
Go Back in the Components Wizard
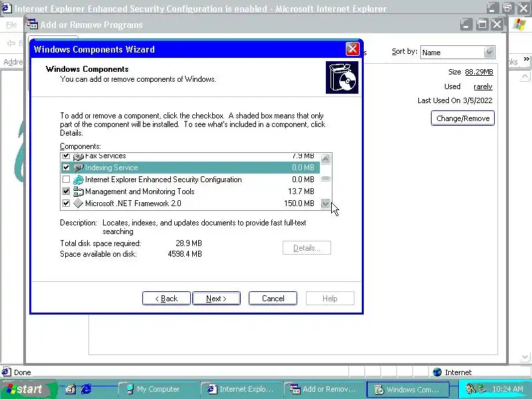click(x=166, y=298)
